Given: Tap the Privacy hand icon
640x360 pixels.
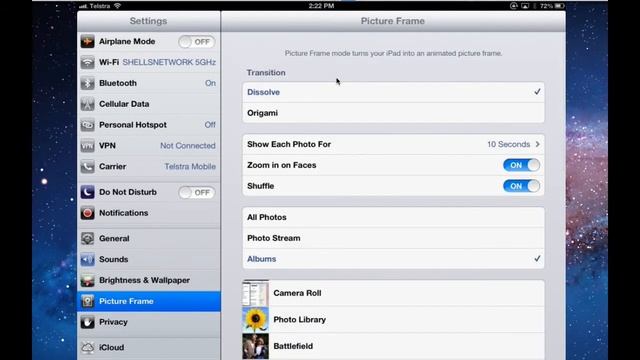Looking at the screenshot, I should click(x=87, y=322).
